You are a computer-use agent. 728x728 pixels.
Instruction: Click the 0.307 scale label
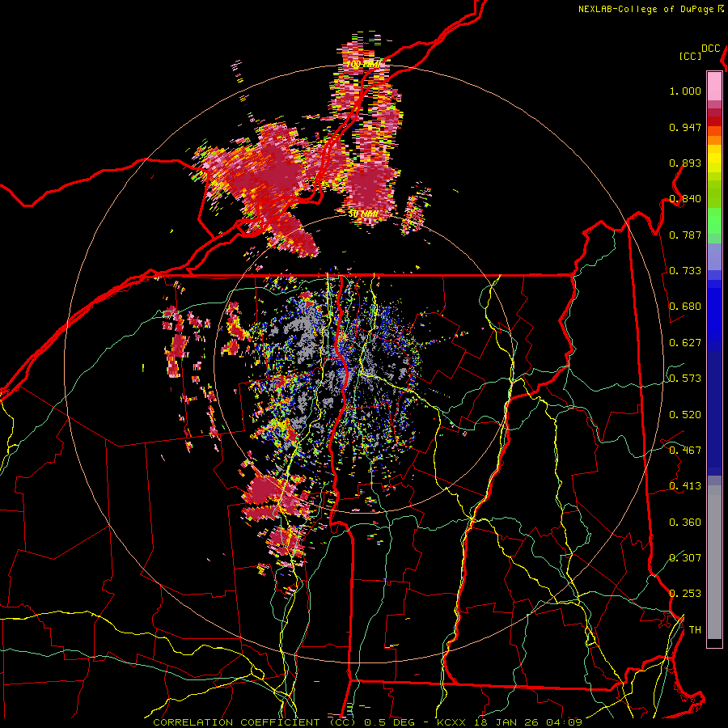click(685, 558)
